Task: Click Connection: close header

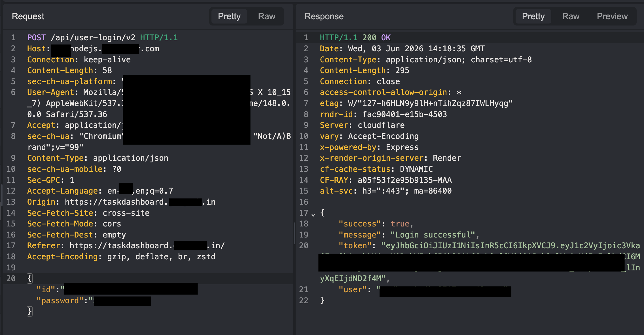Action: point(360,82)
